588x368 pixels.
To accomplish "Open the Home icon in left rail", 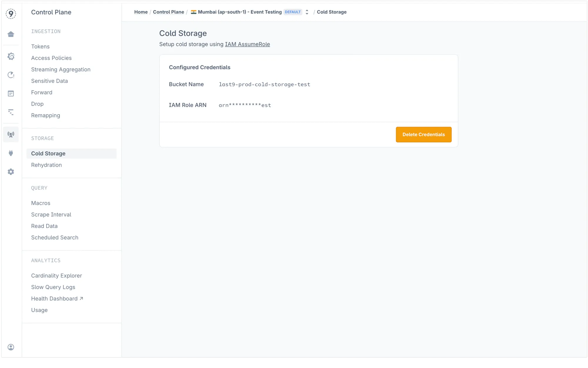I will [11, 34].
